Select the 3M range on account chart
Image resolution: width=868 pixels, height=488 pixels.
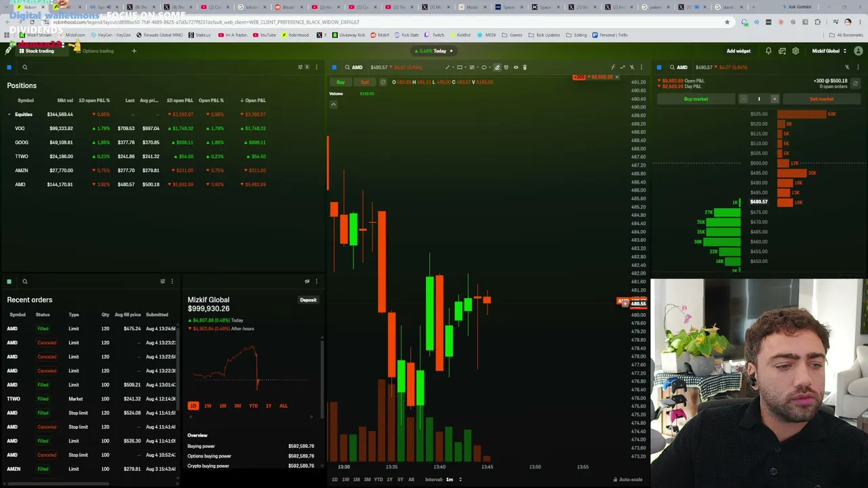point(237,406)
